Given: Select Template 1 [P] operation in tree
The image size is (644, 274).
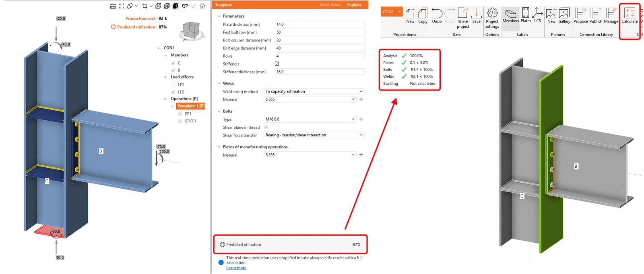Looking at the screenshot, I should coord(191,106).
